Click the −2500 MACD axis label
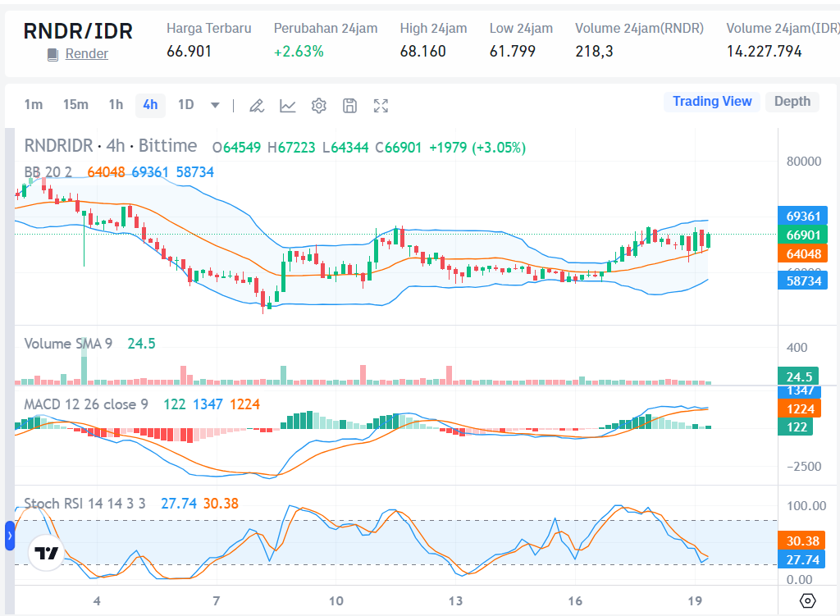The image size is (840, 616). pos(804,467)
